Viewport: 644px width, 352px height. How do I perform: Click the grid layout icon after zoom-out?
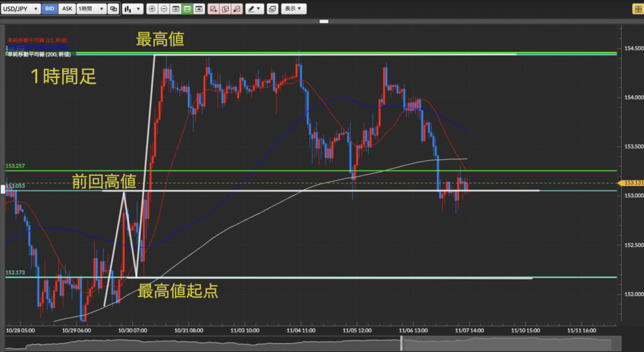tap(175, 9)
